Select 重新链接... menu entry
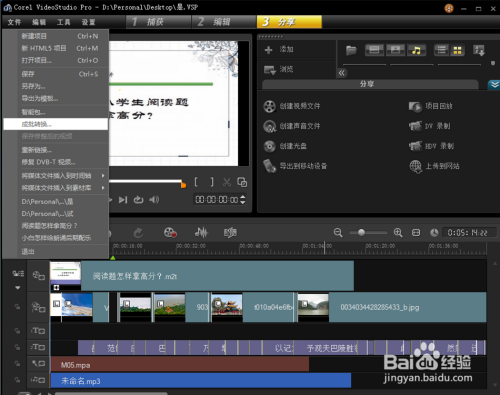 [x=56, y=150]
